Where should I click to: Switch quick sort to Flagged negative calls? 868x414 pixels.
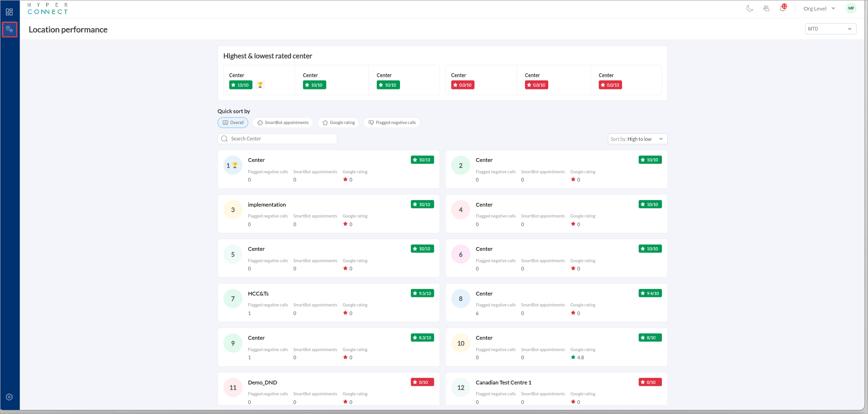[x=392, y=122]
